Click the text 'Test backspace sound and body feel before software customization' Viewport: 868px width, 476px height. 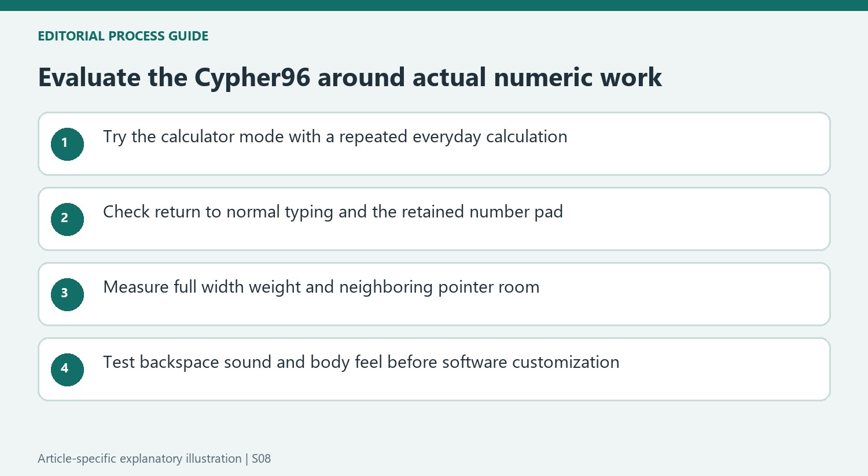[x=361, y=363]
